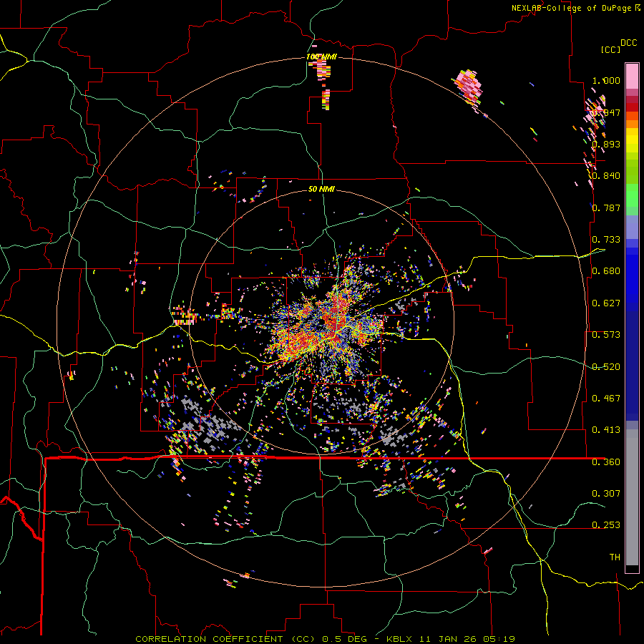
Task: Click the 1.000 scale value
Action: pos(606,80)
